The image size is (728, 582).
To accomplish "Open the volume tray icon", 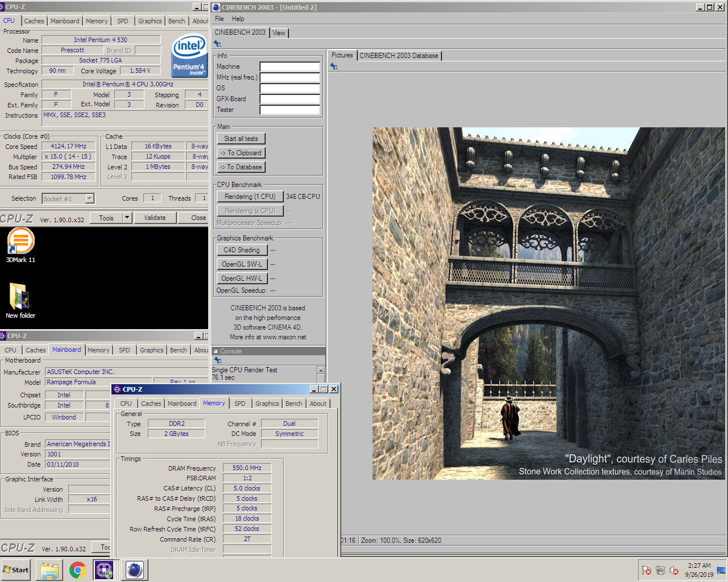I will point(674,570).
